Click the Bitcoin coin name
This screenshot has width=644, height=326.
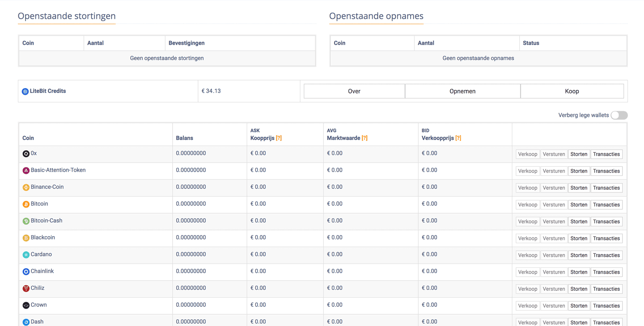[x=39, y=204]
